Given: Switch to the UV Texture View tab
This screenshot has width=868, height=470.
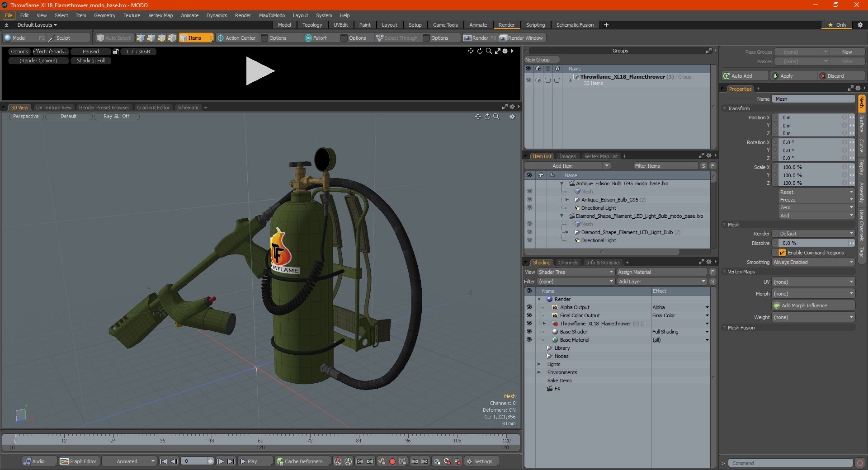Looking at the screenshot, I should click(54, 108).
